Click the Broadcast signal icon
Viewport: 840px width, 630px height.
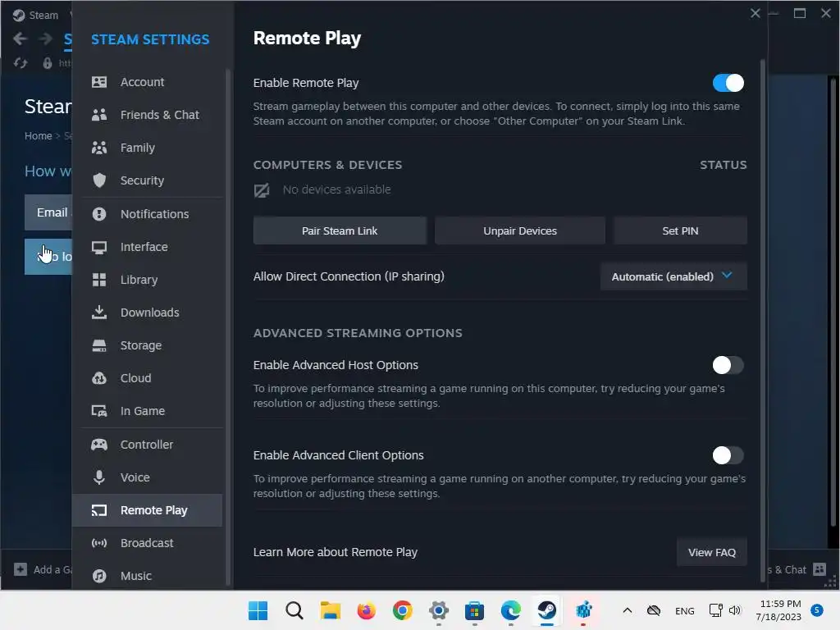click(x=99, y=543)
